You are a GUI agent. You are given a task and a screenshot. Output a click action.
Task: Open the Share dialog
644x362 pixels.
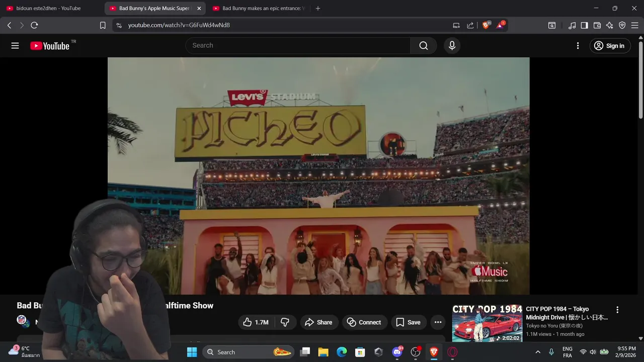pyautogui.click(x=319, y=322)
